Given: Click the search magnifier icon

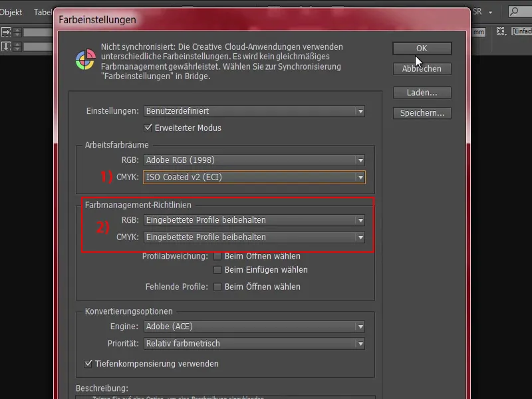Looking at the screenshot, I should (515, 11).
